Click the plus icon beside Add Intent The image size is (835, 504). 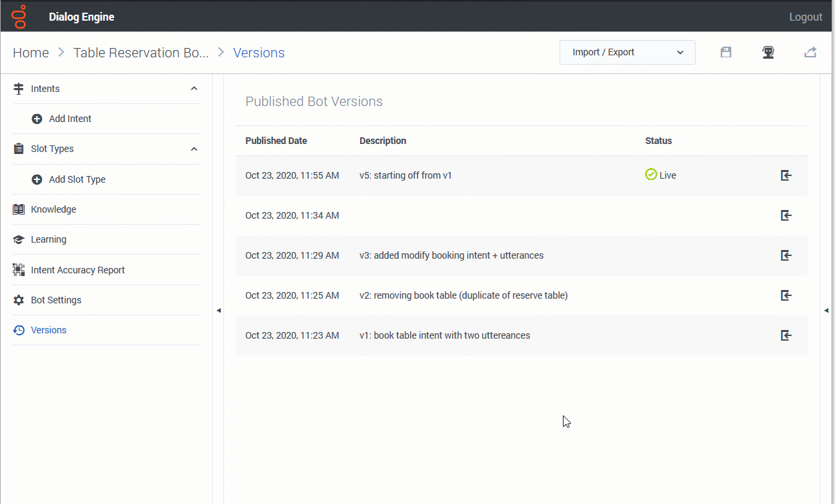pos(37,119)
